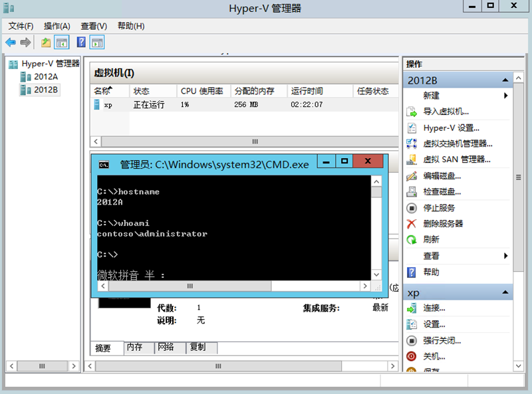Image resolution: width=532 pixels, height=394 pixels.
Task: Toggle the Action pane toolbar icon
Action: coord(97,43)
